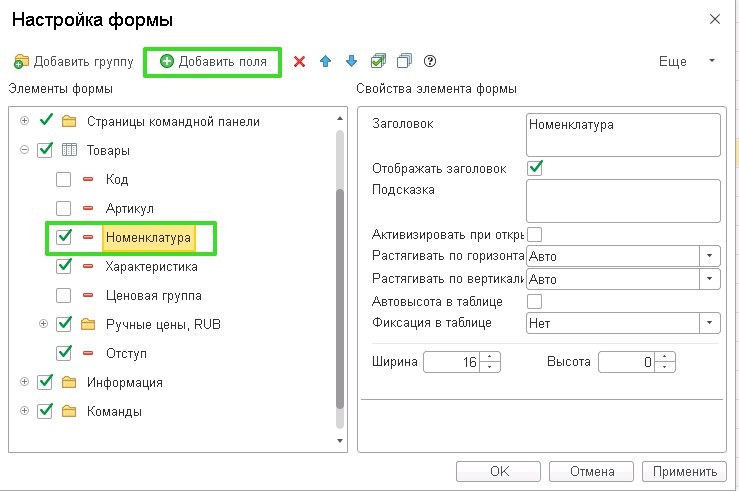739x491 pixels.
Task: Click tree scrollbar down arrow
Action: tap(340, 441)
